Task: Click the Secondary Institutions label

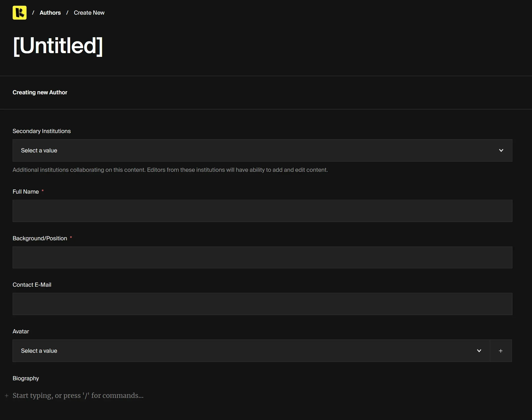Action: point(42,131)
